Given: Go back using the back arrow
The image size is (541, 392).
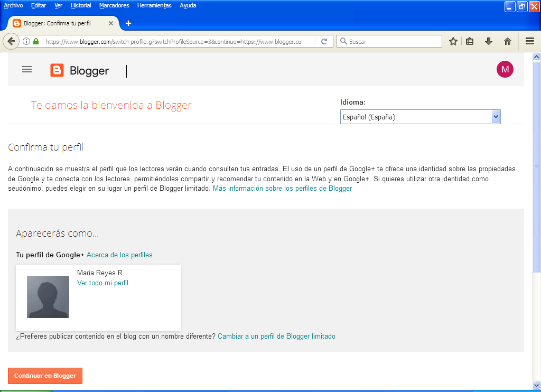Looking at the screenshot, I should 12,41.
